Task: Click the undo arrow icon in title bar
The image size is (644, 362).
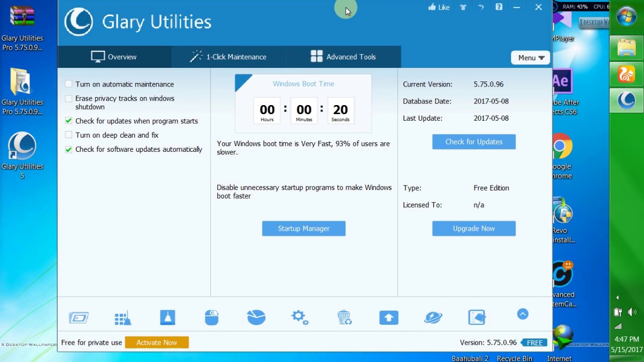Action: (x=481, y=7)
